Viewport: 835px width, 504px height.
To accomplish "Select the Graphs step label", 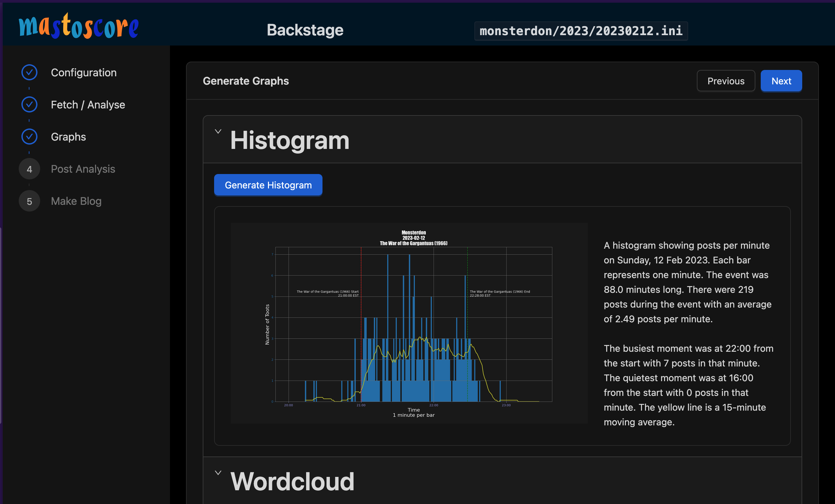I will click(69, 137).
